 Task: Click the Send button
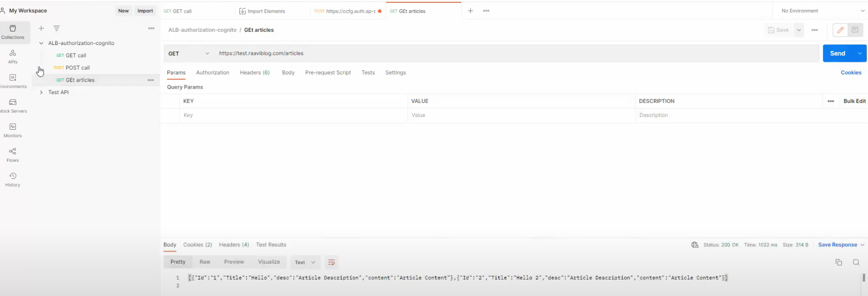click(838, 53)
